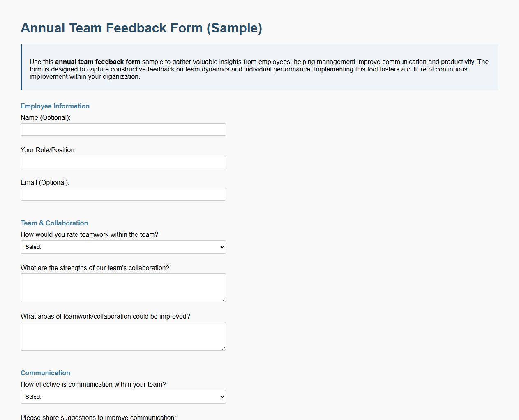The width and height of the screenshot is (519, 420).
Task: Click the resize grip on improvement textarea
Action: (224, 349)
